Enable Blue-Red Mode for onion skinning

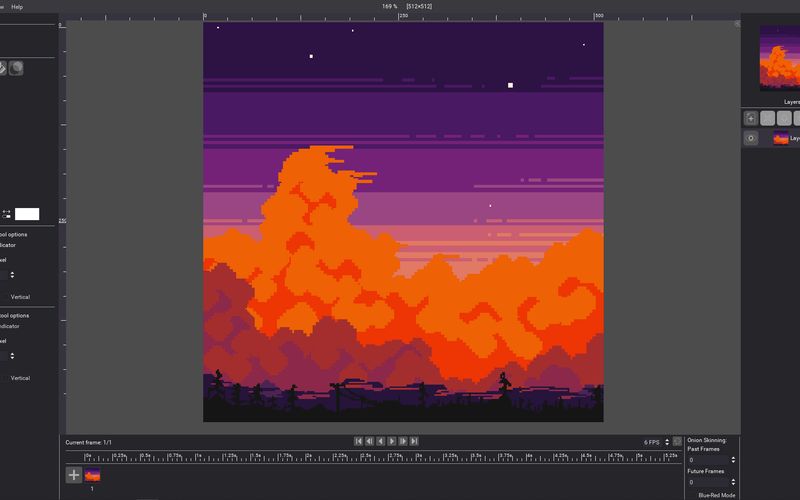pyautogui.click(x=717, y=495)
